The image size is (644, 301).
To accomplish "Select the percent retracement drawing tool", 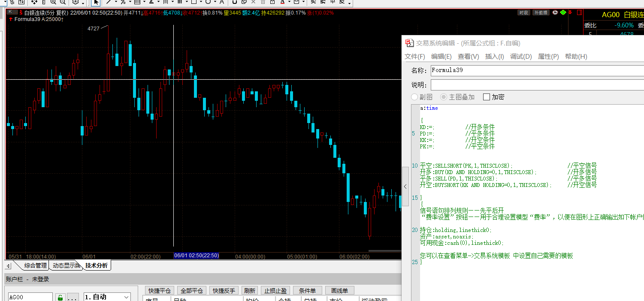I will (123, 2).
